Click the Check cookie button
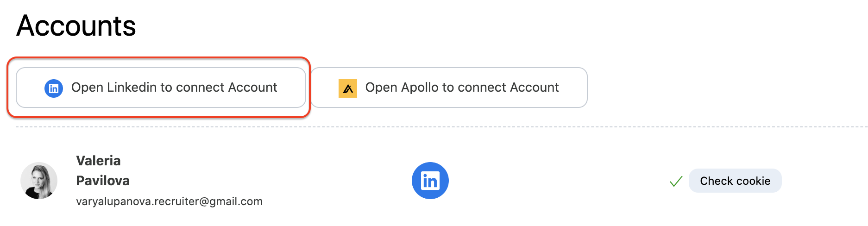 coord(735,181)
